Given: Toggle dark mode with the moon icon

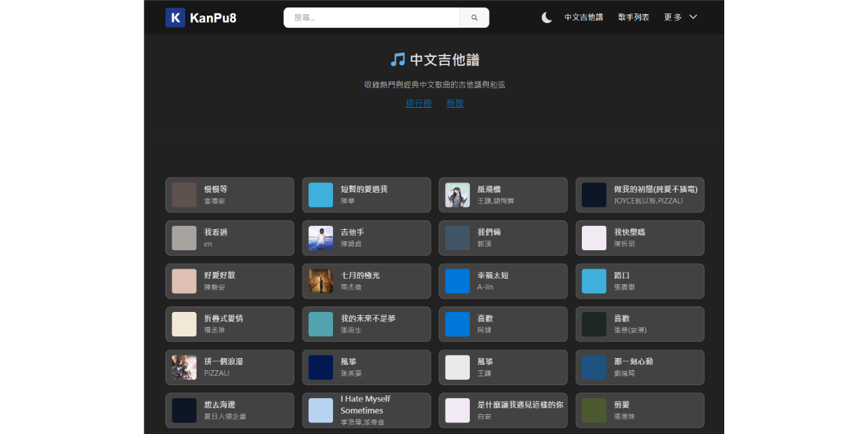Looking at the screenshot, I should point(547,18).
